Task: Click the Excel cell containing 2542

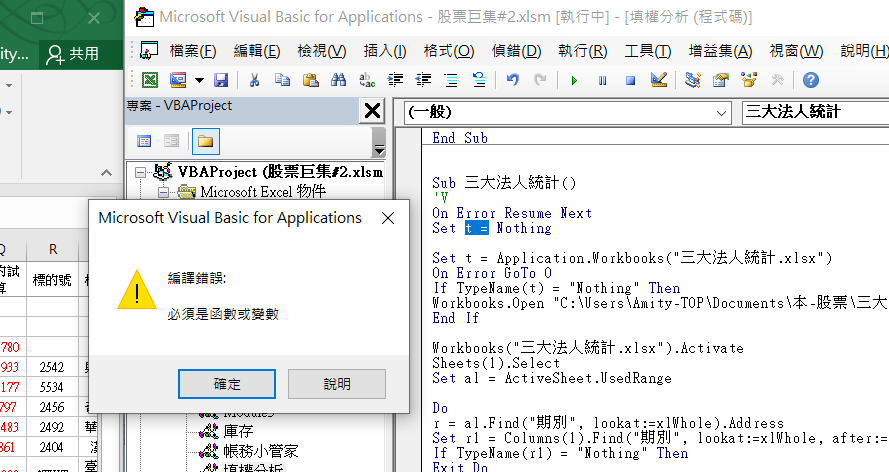Action: coord(52,367)
